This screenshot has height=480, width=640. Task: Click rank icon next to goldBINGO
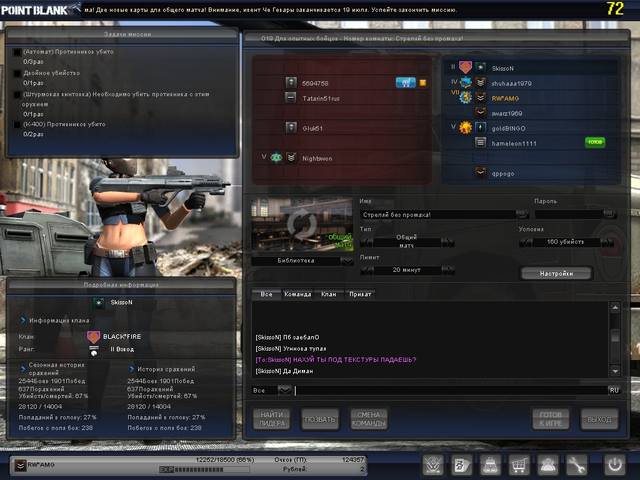coord(480,128)
